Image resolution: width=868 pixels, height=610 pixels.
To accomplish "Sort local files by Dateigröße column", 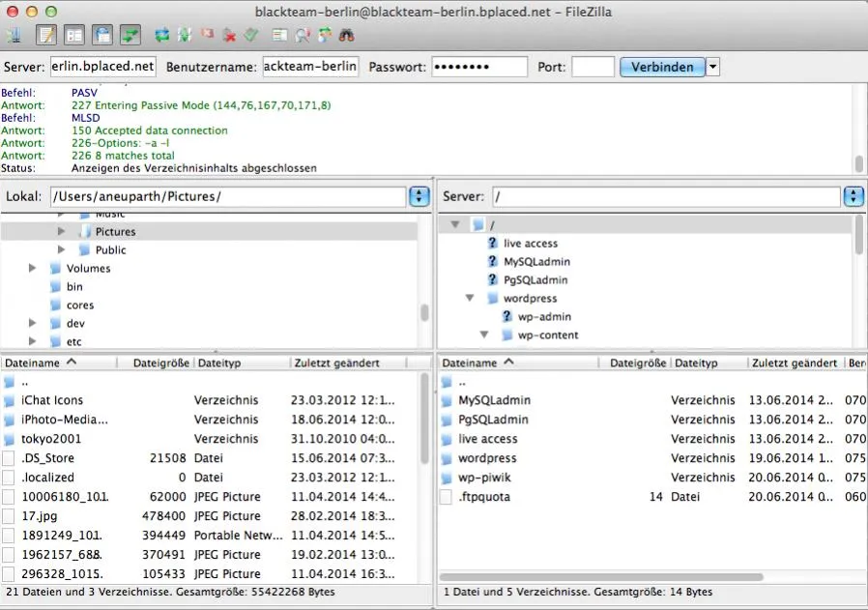I will pyautogui.click(x=161, y=363).
